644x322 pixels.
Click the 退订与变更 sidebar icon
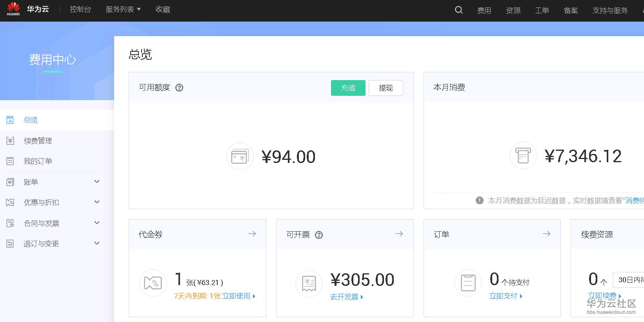[10, 243]
